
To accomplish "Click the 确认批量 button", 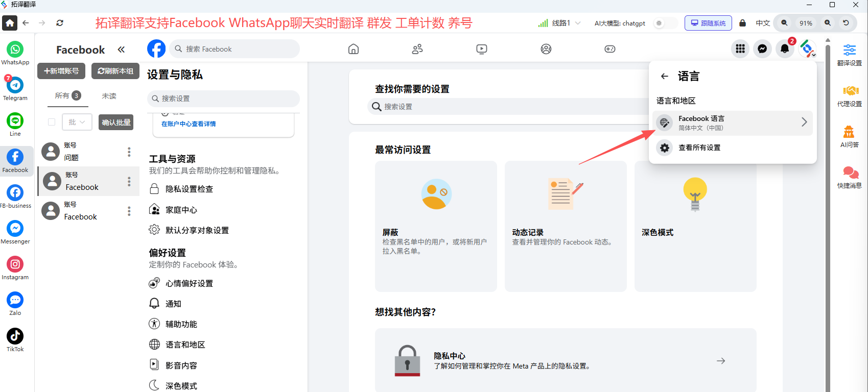I will tap(116, 122).
